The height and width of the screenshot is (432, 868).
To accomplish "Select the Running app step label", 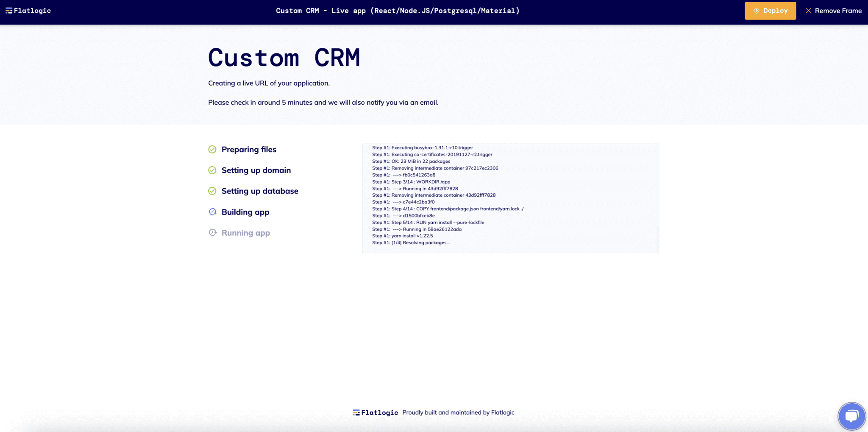I will pos(245,233).
